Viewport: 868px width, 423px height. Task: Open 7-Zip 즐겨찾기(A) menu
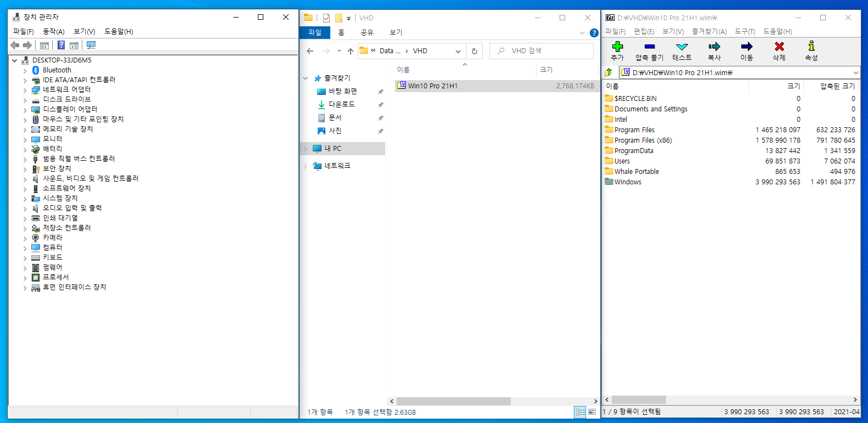click(x=709, y=31)
